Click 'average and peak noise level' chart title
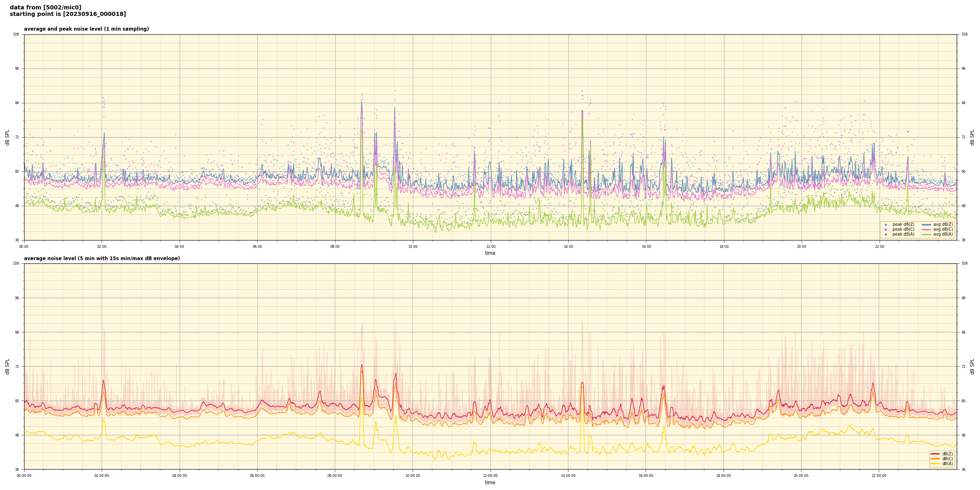The height and width of the screenshot is (490, 980). point(86,29)
